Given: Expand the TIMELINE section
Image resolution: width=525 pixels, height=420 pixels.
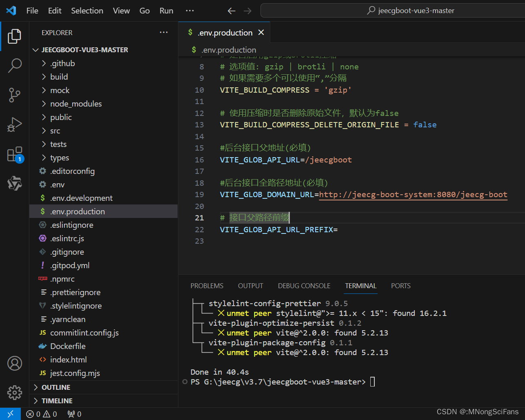Looking at the screenshot, I should [x=104, y=401].
